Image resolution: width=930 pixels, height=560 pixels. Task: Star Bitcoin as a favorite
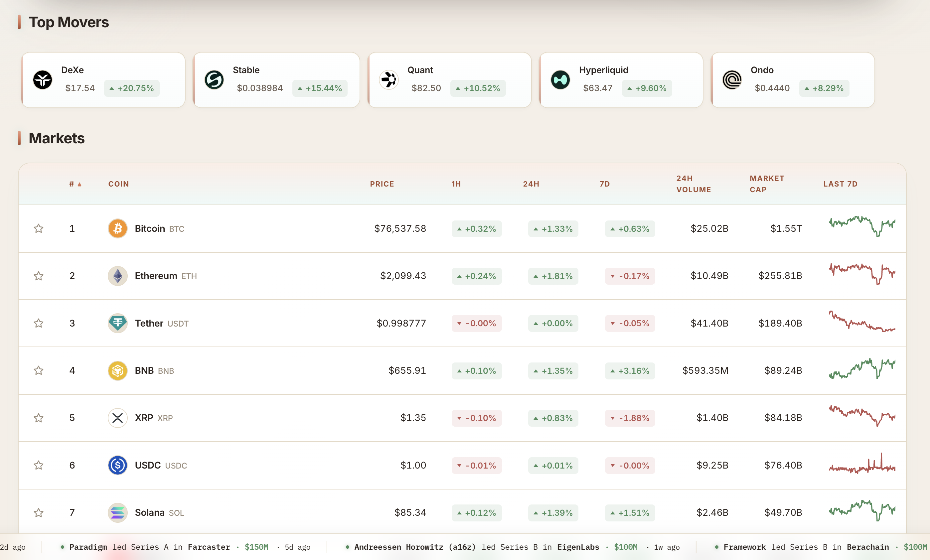[39, 228]
